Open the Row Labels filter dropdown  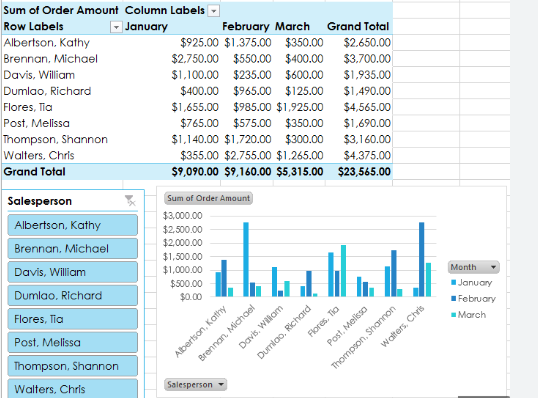click(x=116, y=27)
